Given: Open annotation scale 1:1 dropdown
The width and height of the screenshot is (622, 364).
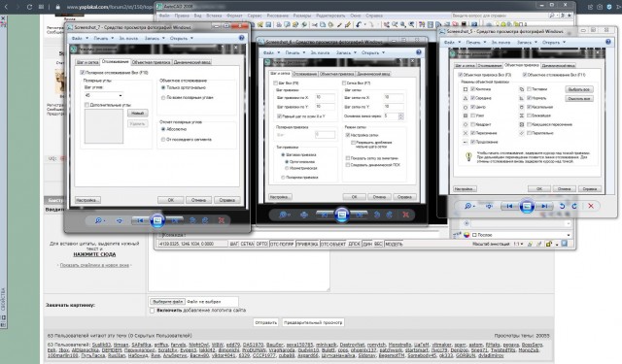Looking at the screenshot, I should [518, 244].
